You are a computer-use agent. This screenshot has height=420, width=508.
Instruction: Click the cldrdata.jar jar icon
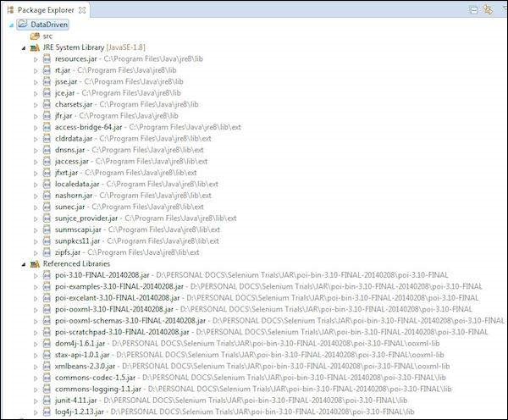click(47, 139)
